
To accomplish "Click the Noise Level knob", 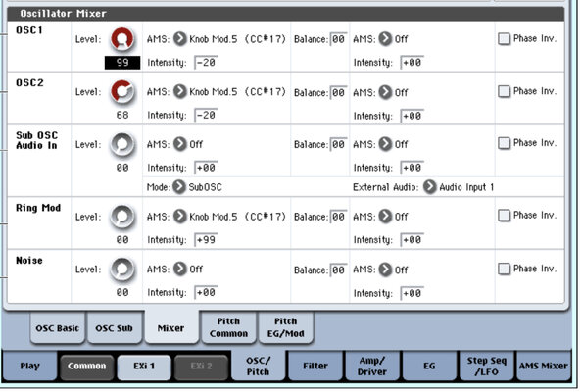I will click(122, 269).
